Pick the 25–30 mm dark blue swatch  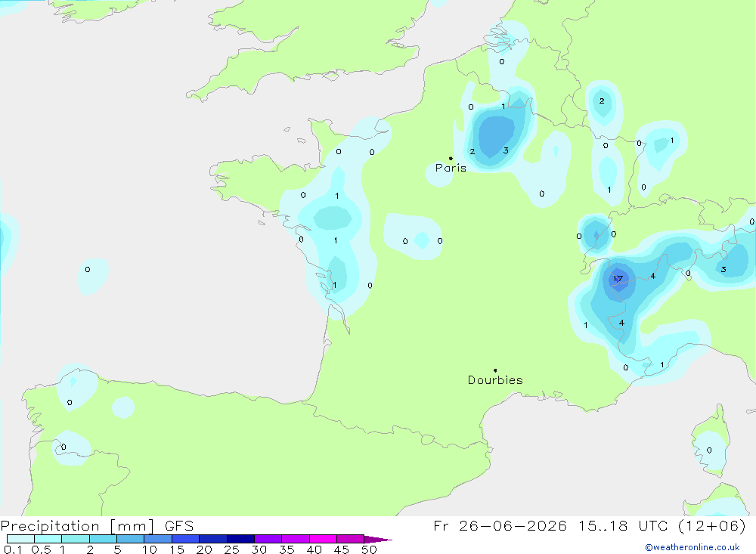(x=240, y=539)
